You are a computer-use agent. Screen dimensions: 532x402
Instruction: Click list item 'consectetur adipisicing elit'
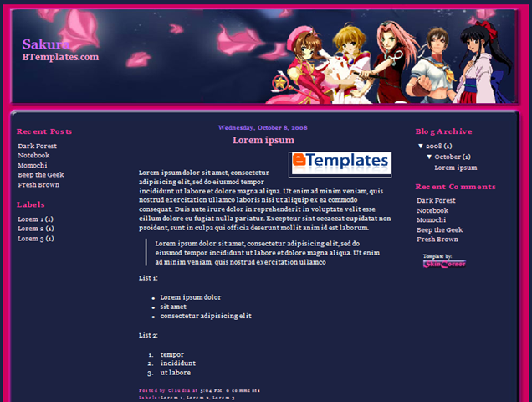pyautogui.click(x=206, y=316)
